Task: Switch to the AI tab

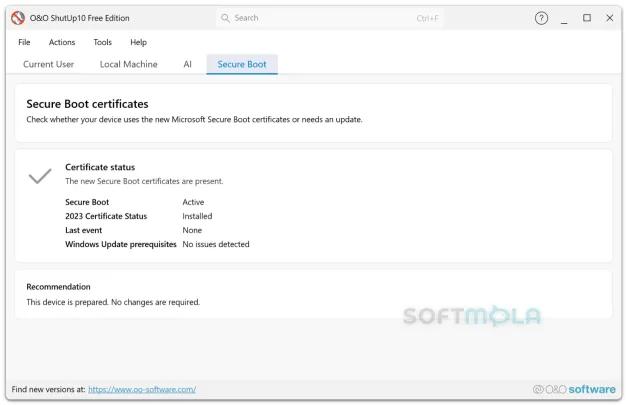Action: 188,64
